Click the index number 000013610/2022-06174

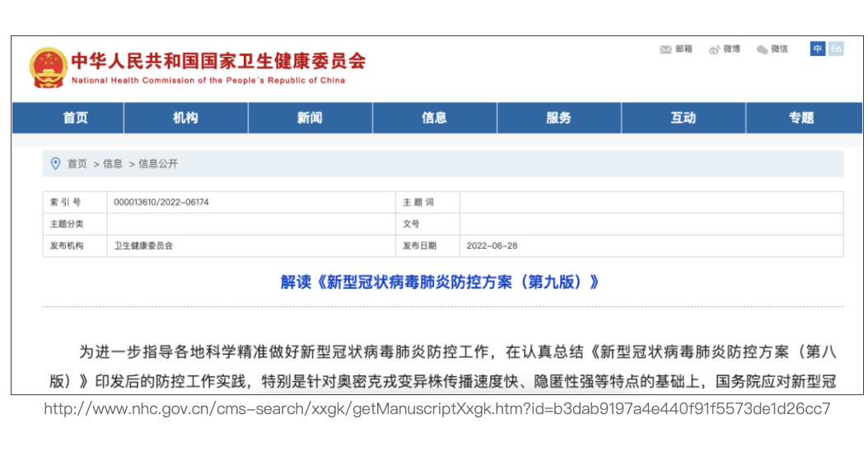click(x=161, y=203)
